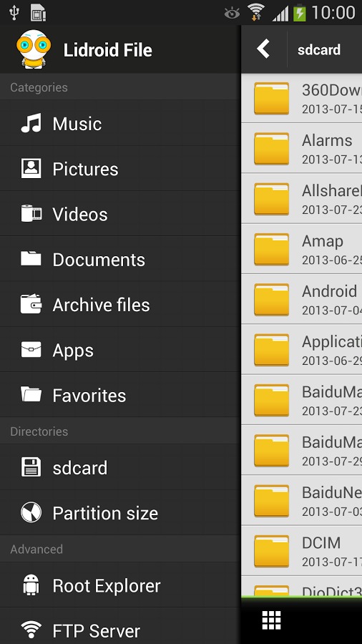Tap the Lidroid File robot logo
This screenshot has width=362, height=644.
click(x=33, y=49)
